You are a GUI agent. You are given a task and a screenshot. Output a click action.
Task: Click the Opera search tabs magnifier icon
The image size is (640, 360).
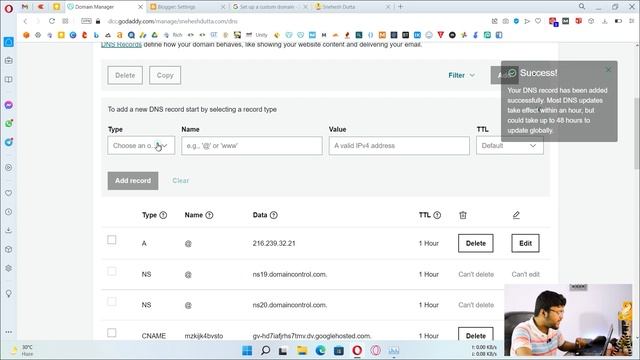click(582, 7)
